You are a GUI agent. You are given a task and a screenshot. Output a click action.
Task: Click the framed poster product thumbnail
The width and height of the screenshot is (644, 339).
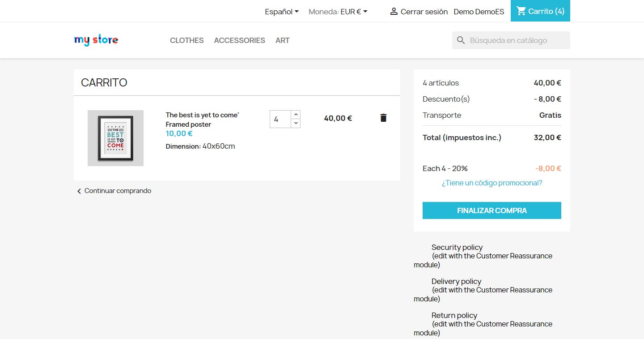[x=115, y=138]
